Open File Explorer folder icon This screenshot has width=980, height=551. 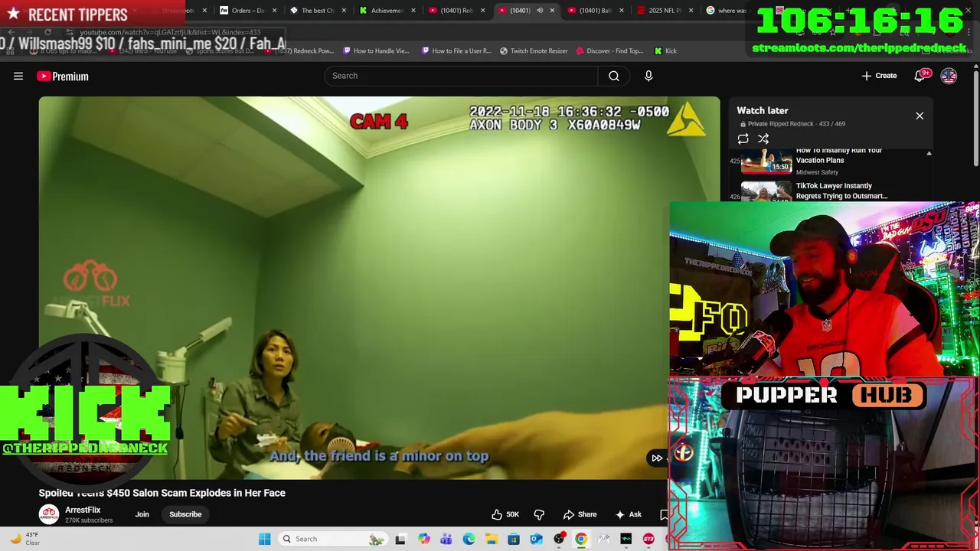pyautogui.click(x=492, y=539)
